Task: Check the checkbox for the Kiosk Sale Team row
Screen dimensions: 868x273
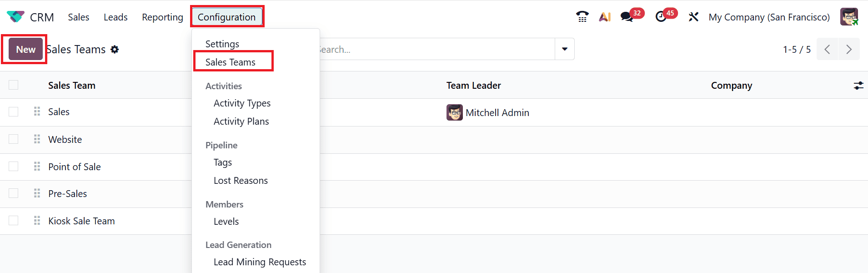Action: (13, 220)
